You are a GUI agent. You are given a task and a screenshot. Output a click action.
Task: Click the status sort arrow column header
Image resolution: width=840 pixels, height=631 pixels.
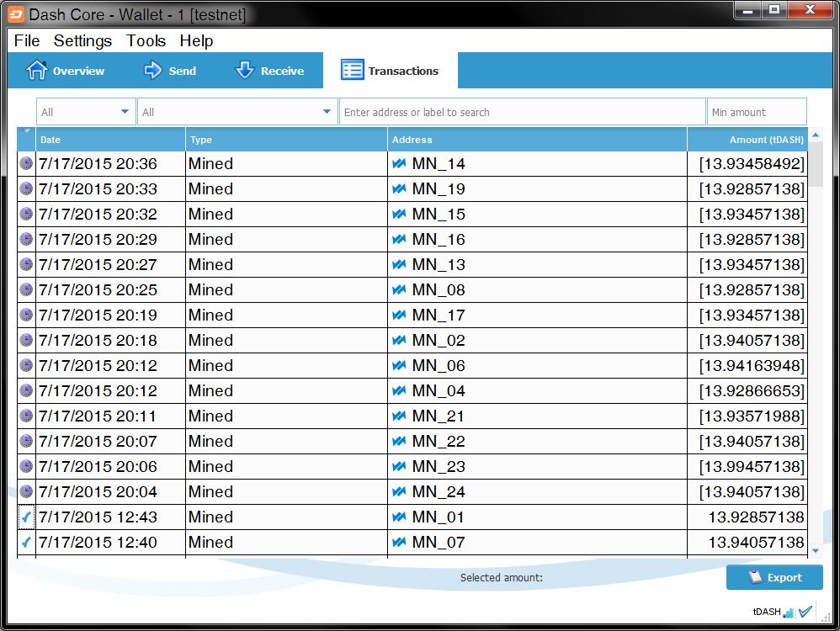pos(26,140)
